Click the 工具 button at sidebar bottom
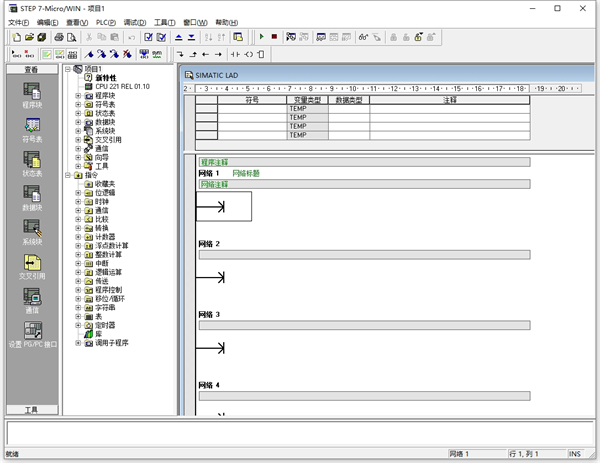 (x=31, y=409)
